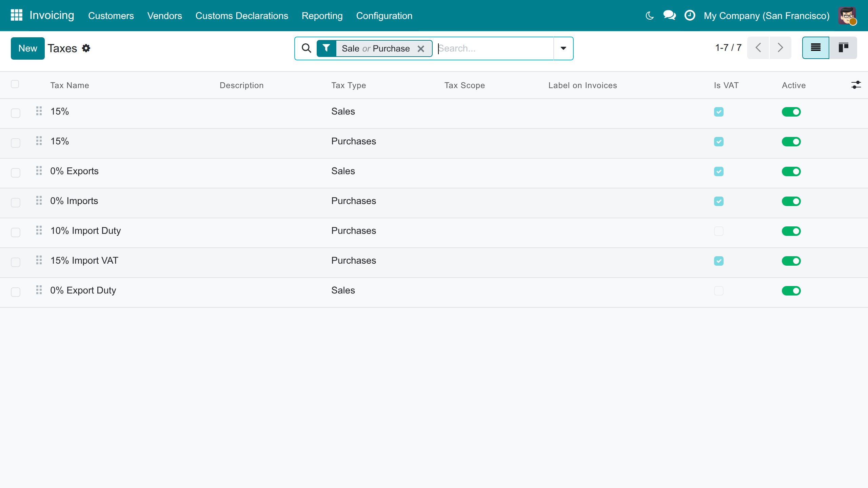Grab drag handle of 0% Exports row
The height and width of the screenshot is (488, 868).
(39, 170)
